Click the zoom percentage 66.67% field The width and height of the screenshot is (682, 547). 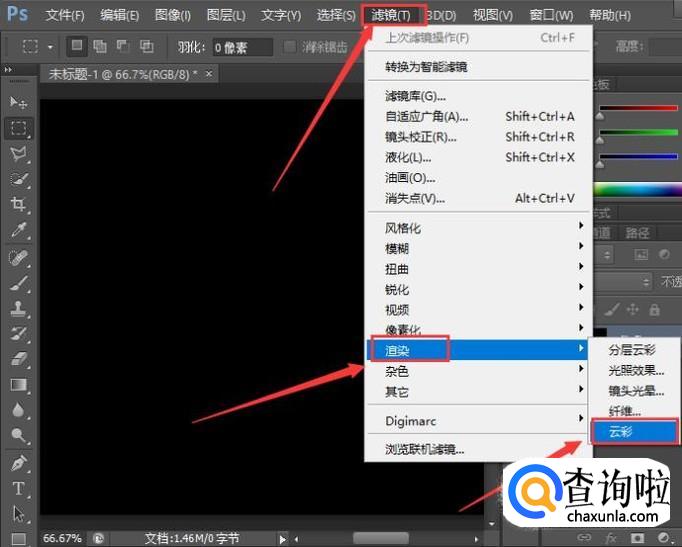click(x=62, y=539)
